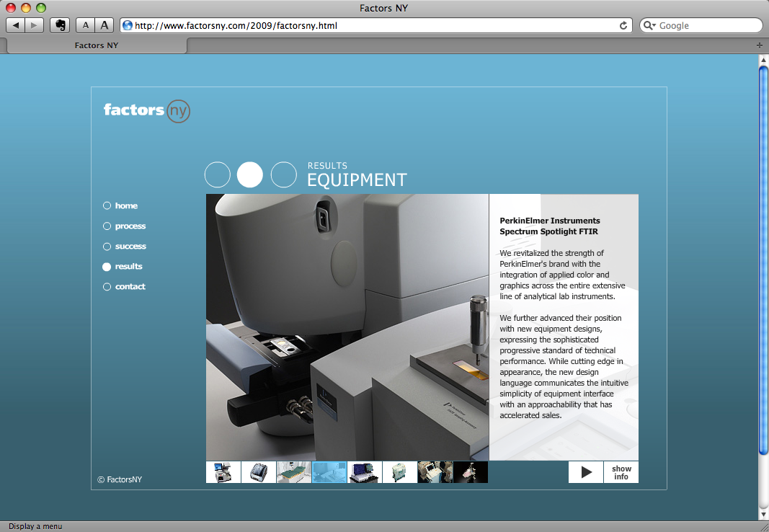
Task: Click the PerkinElmer Instruments heading text
Action: tap(550, 226)
